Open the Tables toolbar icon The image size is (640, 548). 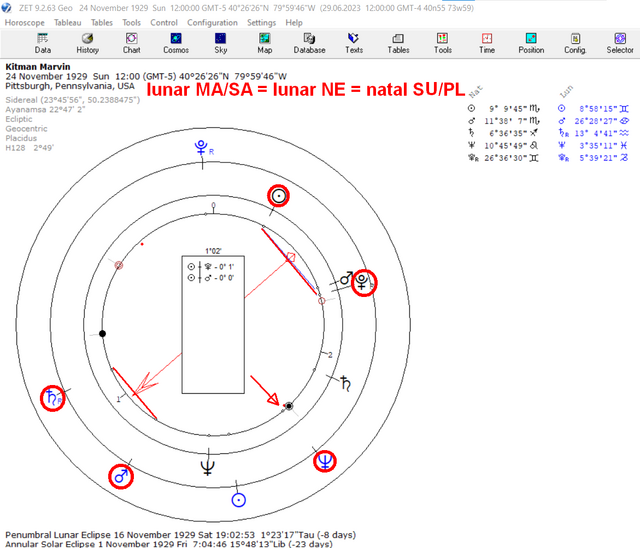click(x=398, y=43)
